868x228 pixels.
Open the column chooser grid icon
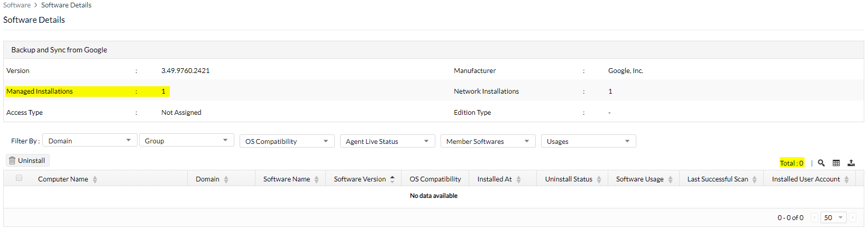(836, 163)
